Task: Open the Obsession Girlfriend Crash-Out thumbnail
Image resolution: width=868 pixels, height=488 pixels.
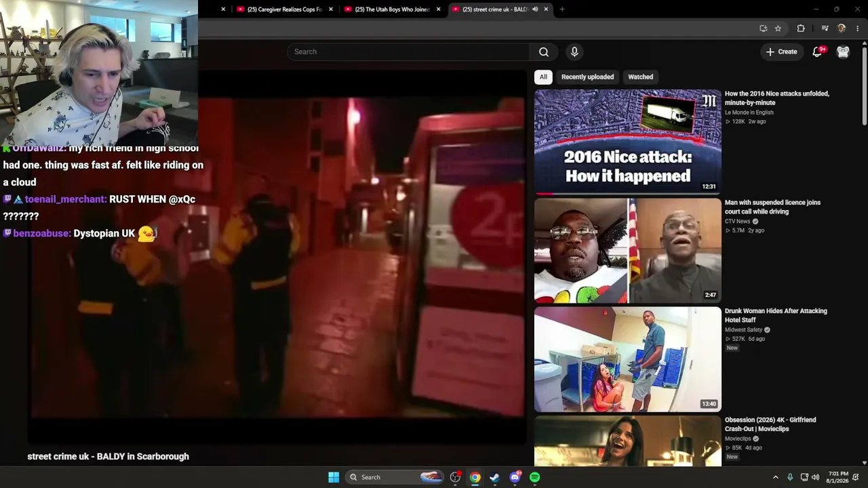Action: pyautogui.click(x=628, y=441)
